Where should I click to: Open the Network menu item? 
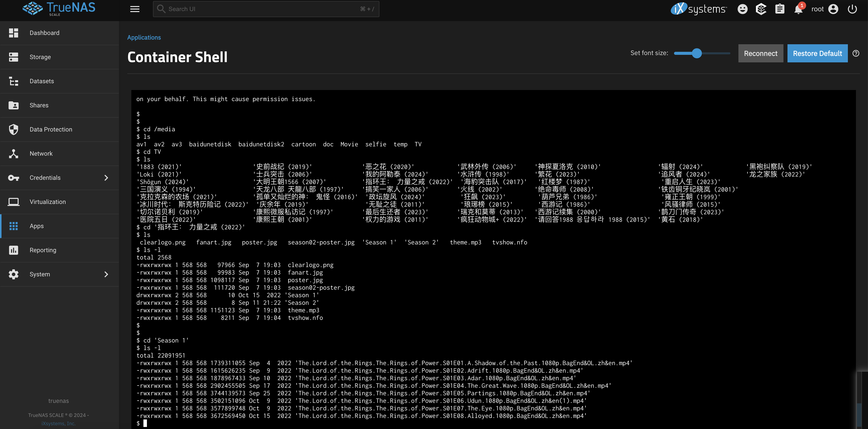[41, 154]
